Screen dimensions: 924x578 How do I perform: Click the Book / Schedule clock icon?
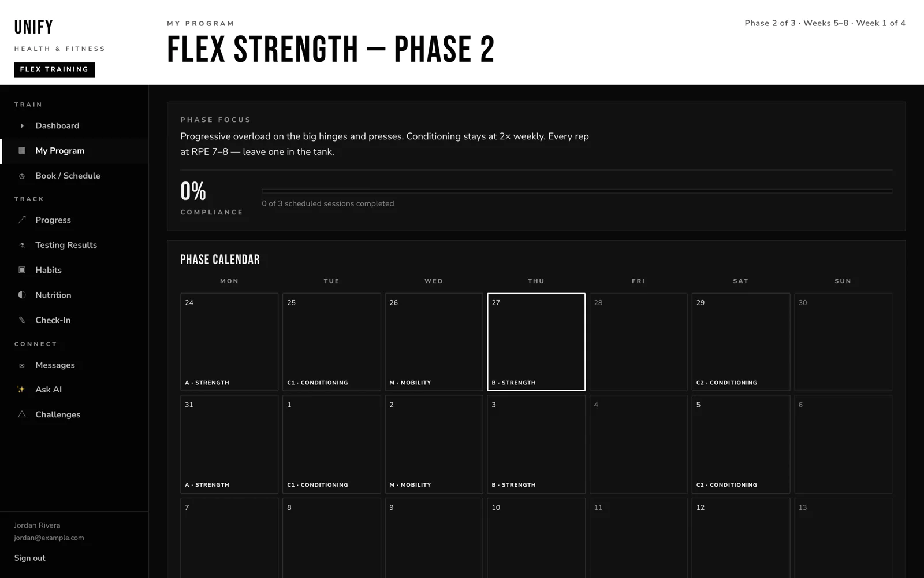pos(22,176)
